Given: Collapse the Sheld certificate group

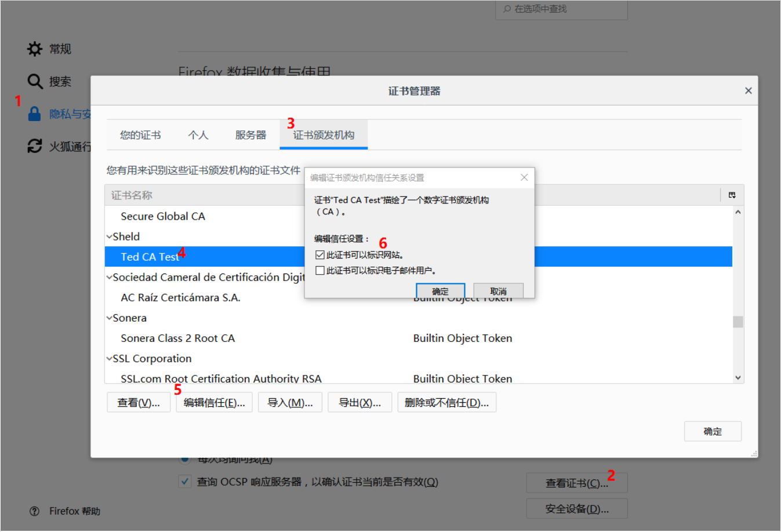Looking at the screenshot, I should [x=110, y=236].
